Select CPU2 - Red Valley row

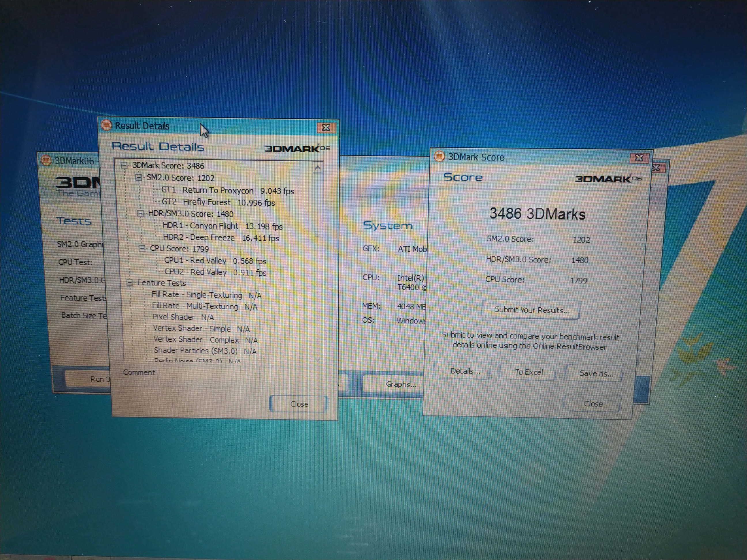(x=215, y=272)
